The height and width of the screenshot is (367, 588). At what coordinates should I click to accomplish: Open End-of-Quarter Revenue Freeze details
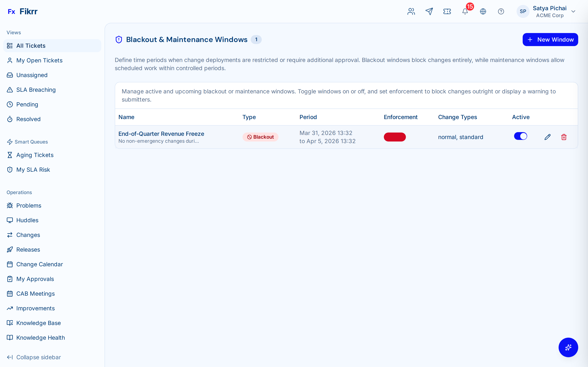click(161, 134)
